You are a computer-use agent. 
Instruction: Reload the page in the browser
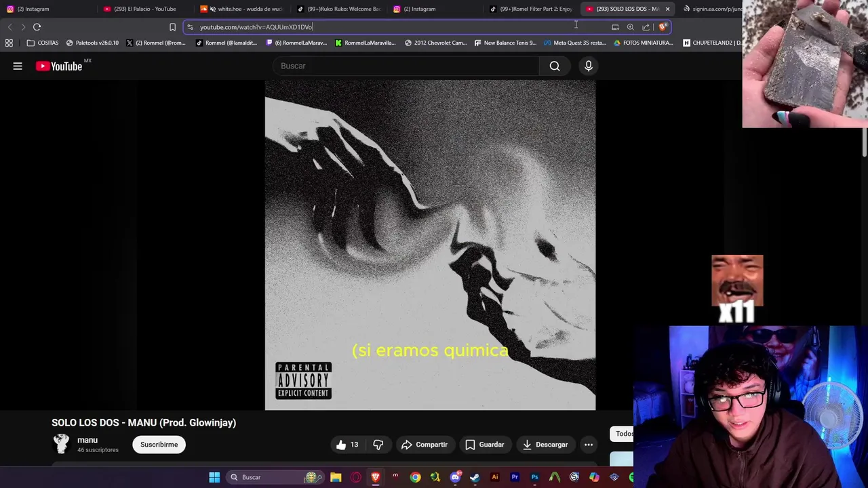point(37,27)
